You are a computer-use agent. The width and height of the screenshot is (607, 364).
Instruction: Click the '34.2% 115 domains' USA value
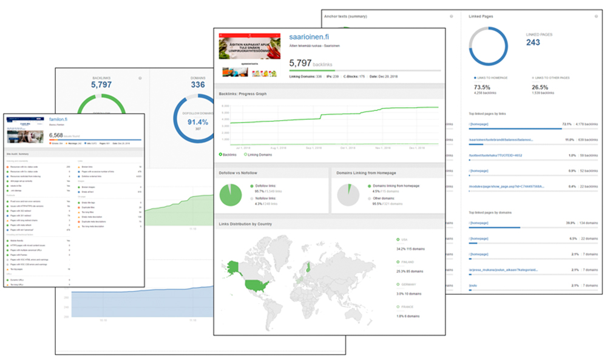coord(410,249)
